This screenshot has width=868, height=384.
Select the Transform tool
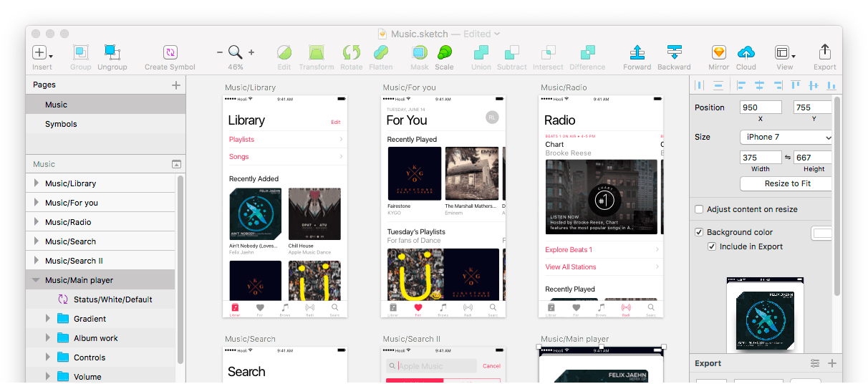(x=317, y=52)
